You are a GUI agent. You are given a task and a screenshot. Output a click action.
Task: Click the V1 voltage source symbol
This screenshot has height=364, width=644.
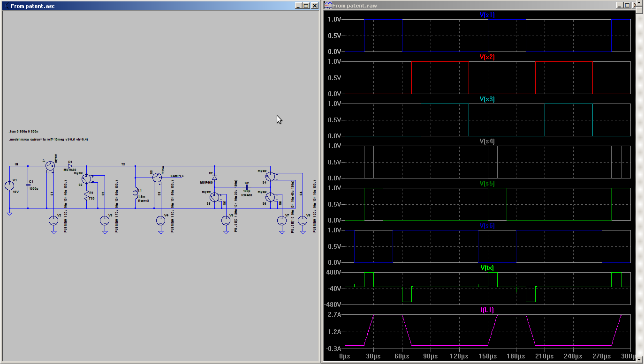[9, 186]
